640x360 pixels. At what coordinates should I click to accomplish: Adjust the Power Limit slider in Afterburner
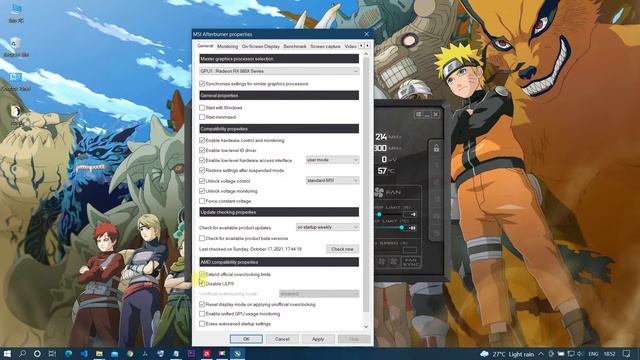pos(379,214)
